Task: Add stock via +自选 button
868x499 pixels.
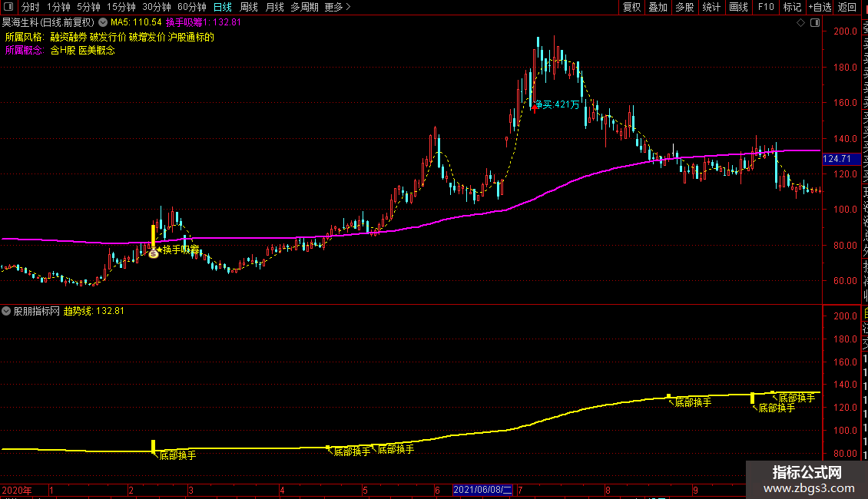Action: [x=820, y=7]
